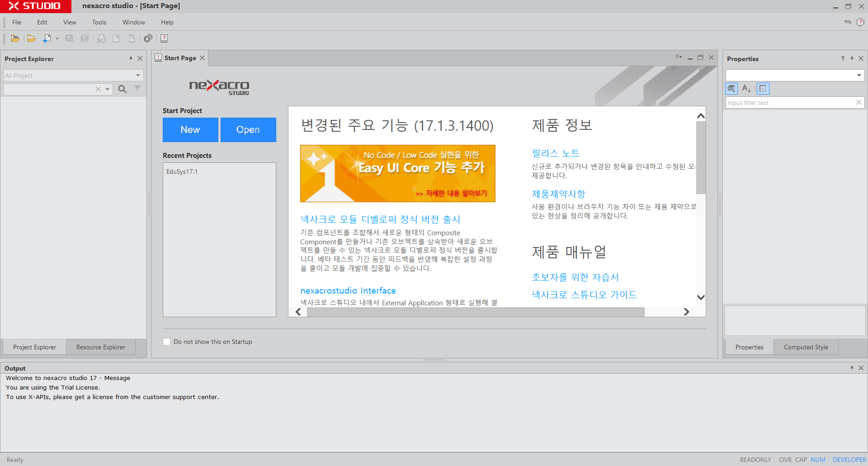Open the Tools menu
Viewport: 868px width, 466px height.
coord(99,22)
